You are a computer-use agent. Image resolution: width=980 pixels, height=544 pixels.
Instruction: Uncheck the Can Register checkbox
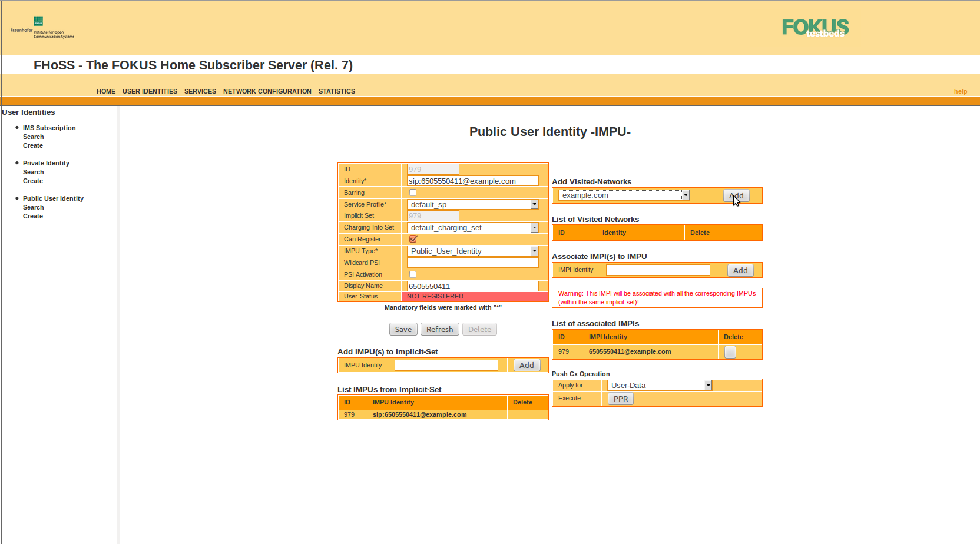pyautogui.click(x=413, y=239)
